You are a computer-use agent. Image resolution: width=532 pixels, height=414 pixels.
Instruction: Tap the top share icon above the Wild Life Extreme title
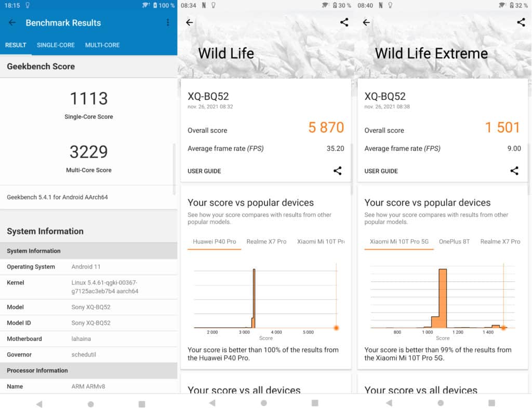click(521, 22)
